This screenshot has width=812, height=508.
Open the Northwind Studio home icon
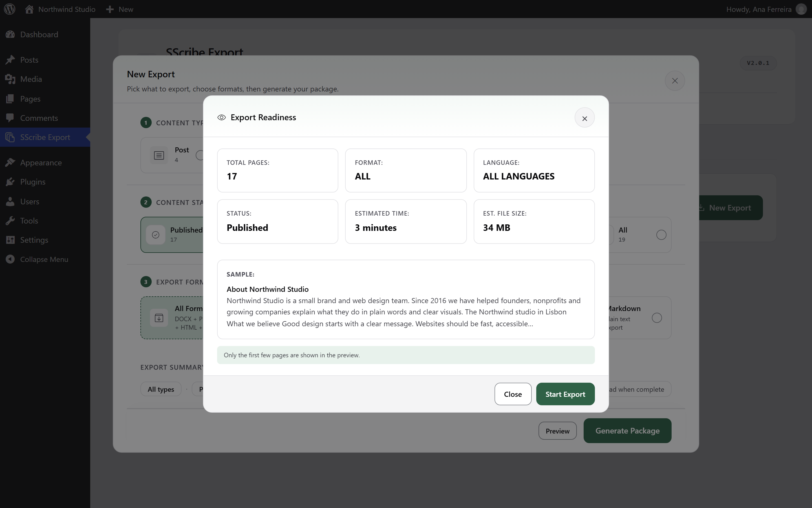click(x=29, y=9)
